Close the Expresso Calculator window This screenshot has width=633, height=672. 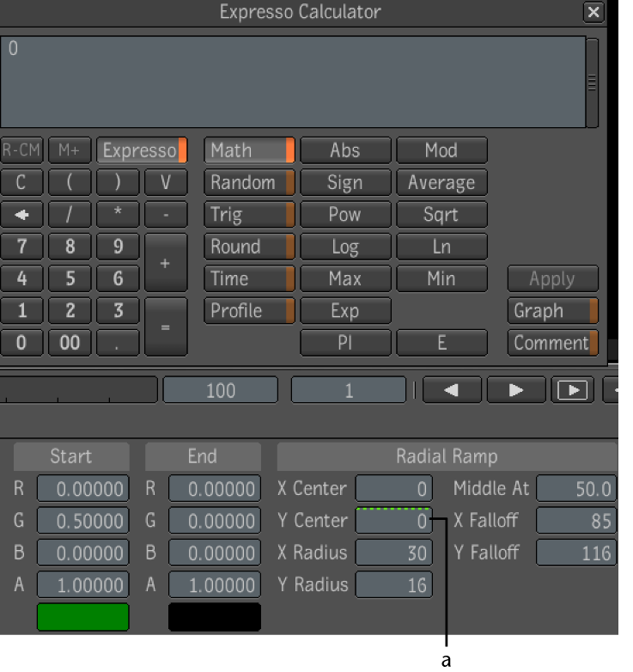[593, 12]
